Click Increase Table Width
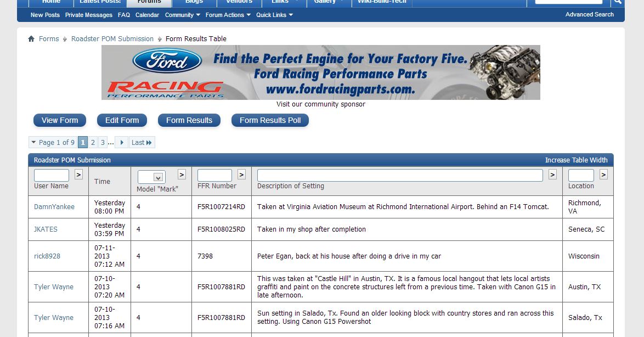Image resolution: width=644 pixels, height=337 pixels. click(x=576, y=160)
